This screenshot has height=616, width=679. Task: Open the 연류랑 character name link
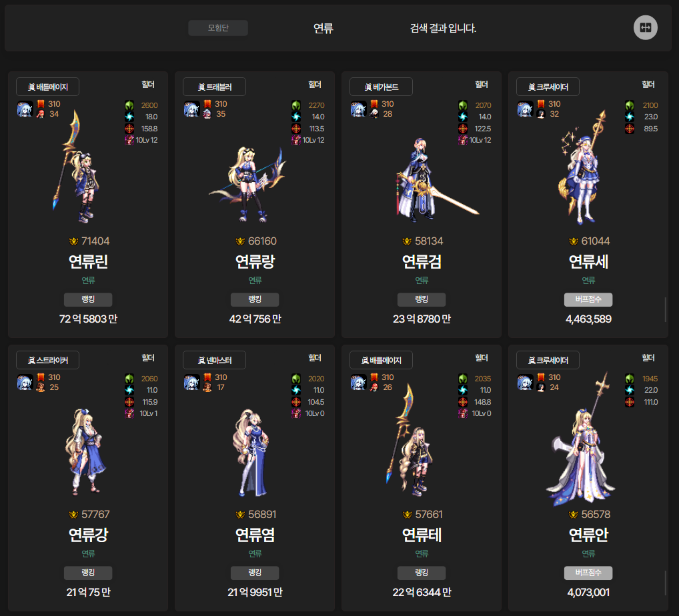click(x=255, y=261)
